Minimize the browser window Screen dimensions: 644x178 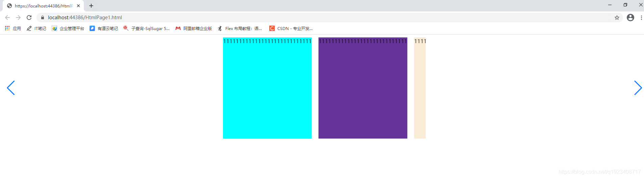[x=610, y=5]
